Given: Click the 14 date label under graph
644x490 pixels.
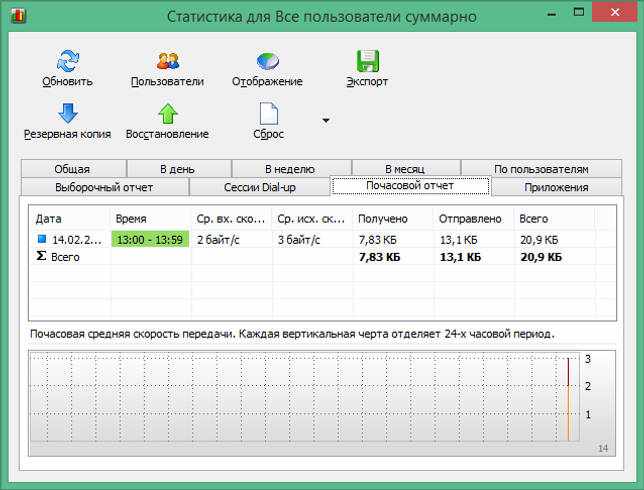Looking at the screenshot, I should 603,449.
